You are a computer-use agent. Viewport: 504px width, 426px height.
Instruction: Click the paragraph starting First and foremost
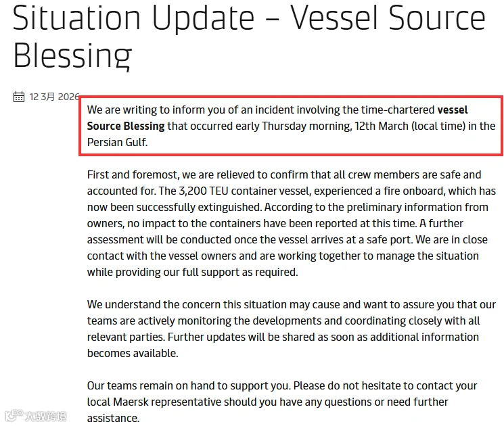click(292, 223)
